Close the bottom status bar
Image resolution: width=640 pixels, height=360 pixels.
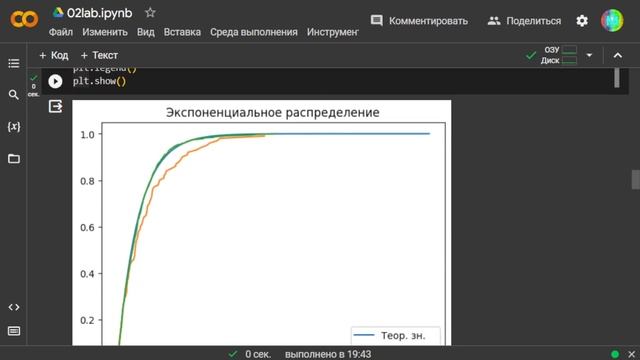click(631, 354)
